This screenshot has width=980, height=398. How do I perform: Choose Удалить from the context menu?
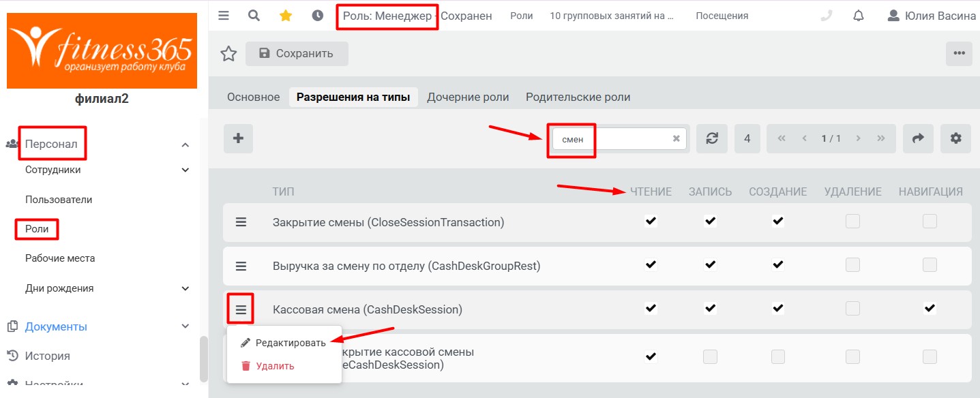(x=268, y=366)
